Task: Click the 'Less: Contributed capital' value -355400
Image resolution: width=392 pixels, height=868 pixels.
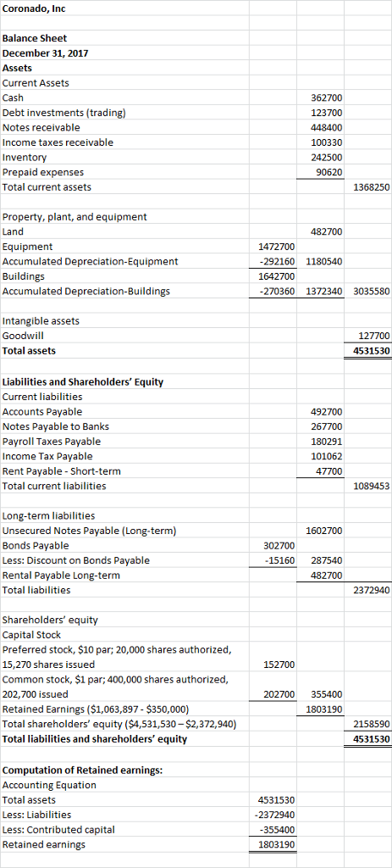Action: 278,830
